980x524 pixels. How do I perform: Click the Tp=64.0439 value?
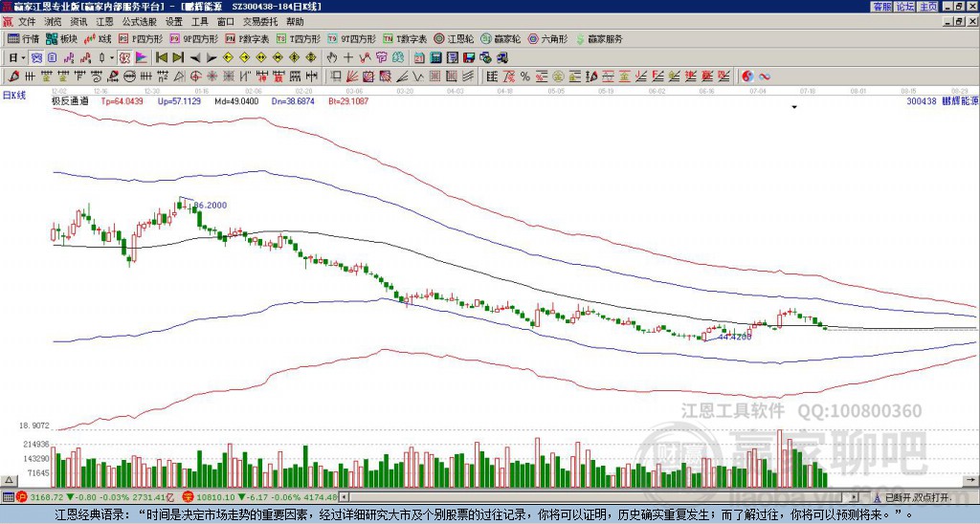tap(122, 100)
